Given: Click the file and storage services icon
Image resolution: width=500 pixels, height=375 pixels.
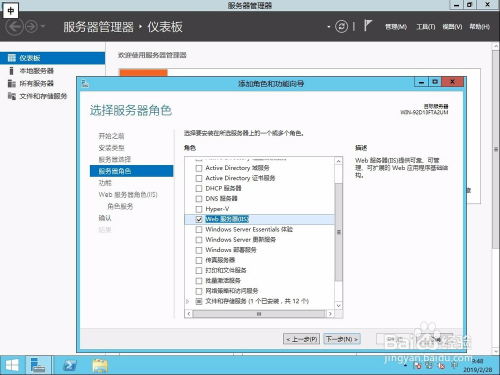Looking at the screenshot, I should [12, 96].
